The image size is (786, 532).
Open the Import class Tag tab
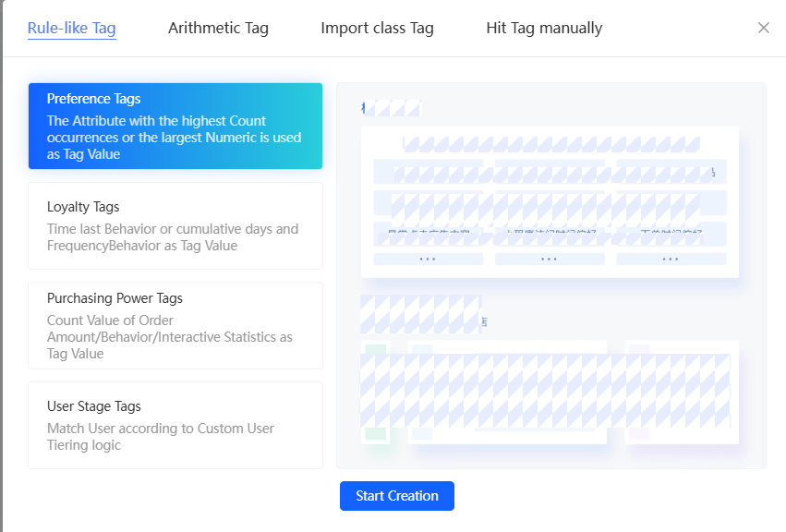(x=377, y=28)
